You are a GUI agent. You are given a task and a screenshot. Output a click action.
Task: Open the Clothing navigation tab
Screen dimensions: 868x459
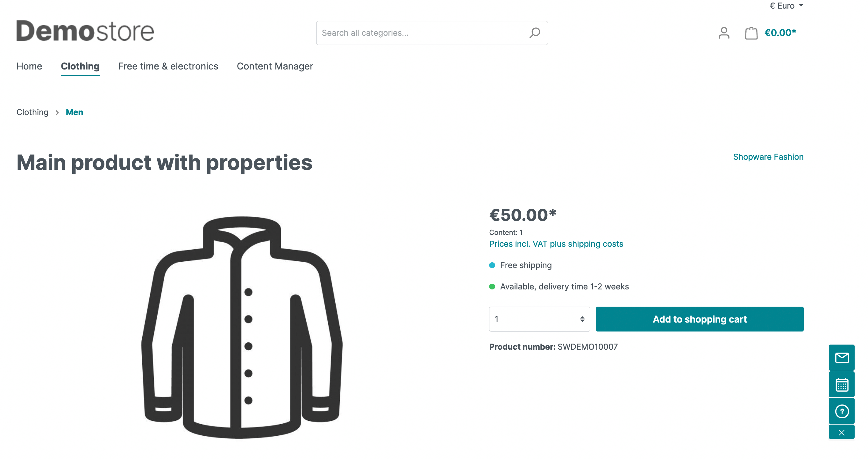click(x=80, y=66)
